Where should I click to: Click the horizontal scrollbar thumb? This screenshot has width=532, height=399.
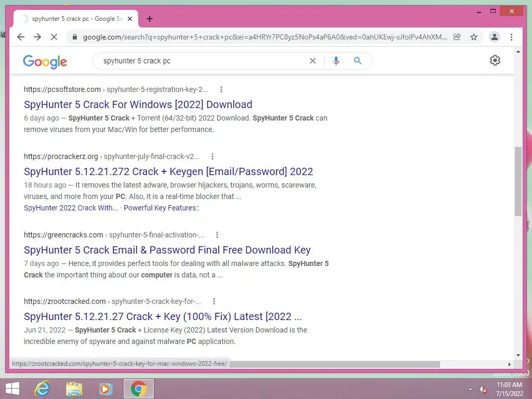pyautogui.click(x=335, y=364)
